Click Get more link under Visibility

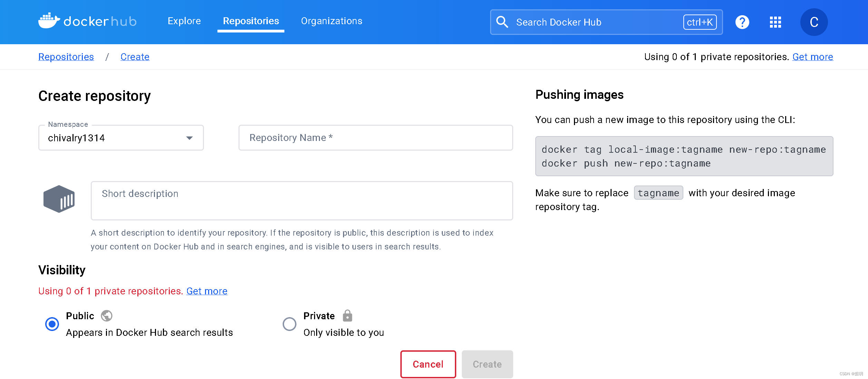pos(207,291)
